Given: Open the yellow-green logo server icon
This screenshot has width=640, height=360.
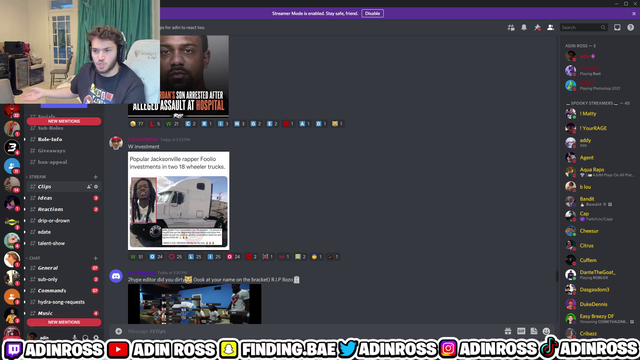Looking at the screenshot, I should (x=12, y=222).
